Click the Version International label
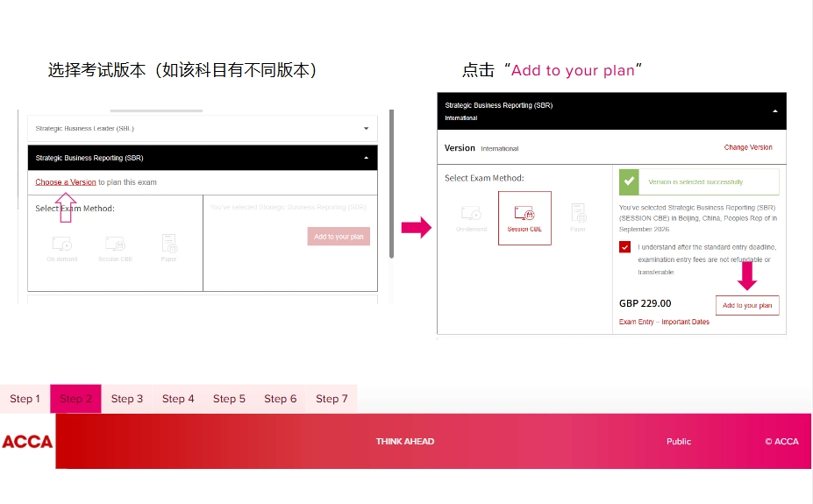This screenshot has height=504, width=813. point(481,148)
